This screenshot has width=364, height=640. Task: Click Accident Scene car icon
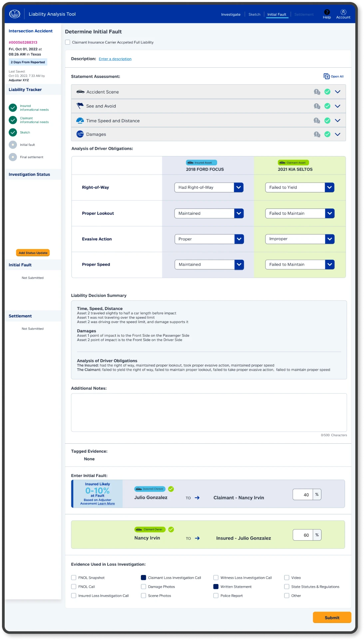80,92
